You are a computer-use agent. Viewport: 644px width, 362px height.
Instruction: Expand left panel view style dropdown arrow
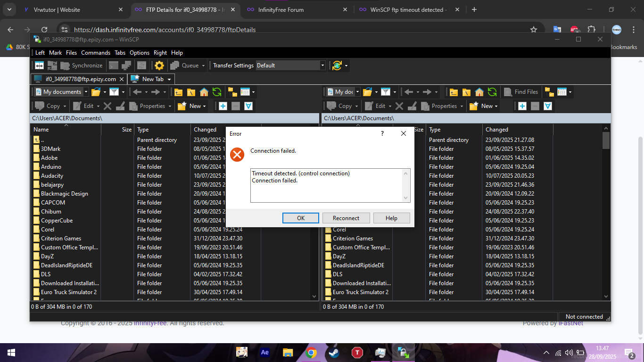[x=253, y=92]
